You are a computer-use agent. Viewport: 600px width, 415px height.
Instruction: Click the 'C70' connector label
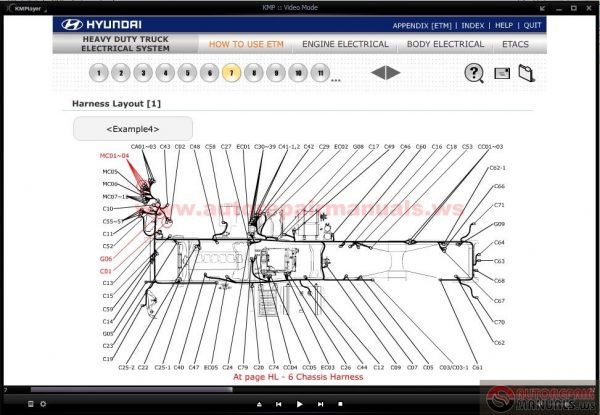(x=499, y=322)
